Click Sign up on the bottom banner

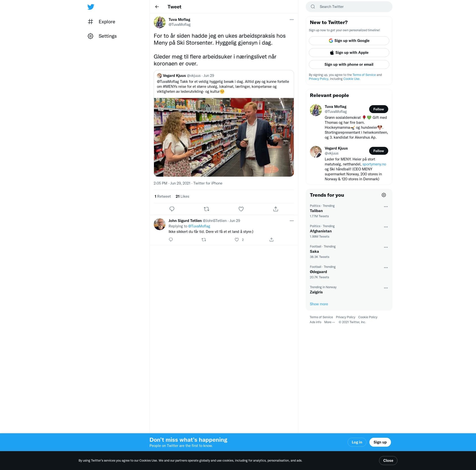click(380, 442)
